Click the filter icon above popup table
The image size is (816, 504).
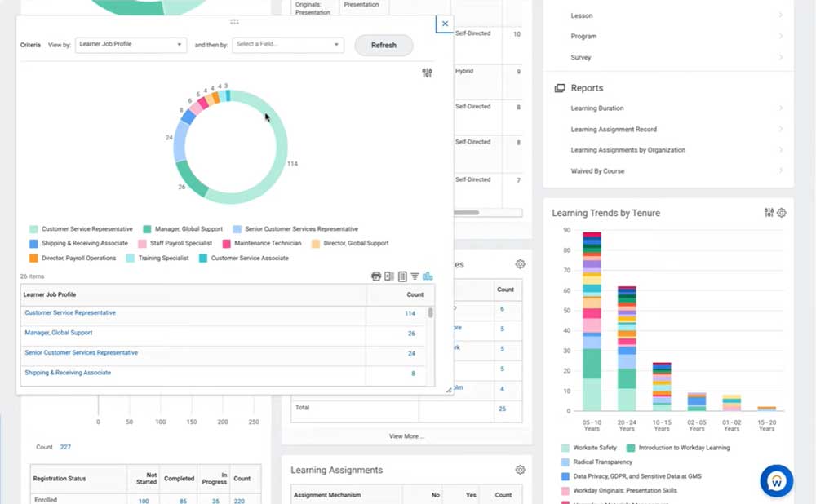tap(415, 276)
